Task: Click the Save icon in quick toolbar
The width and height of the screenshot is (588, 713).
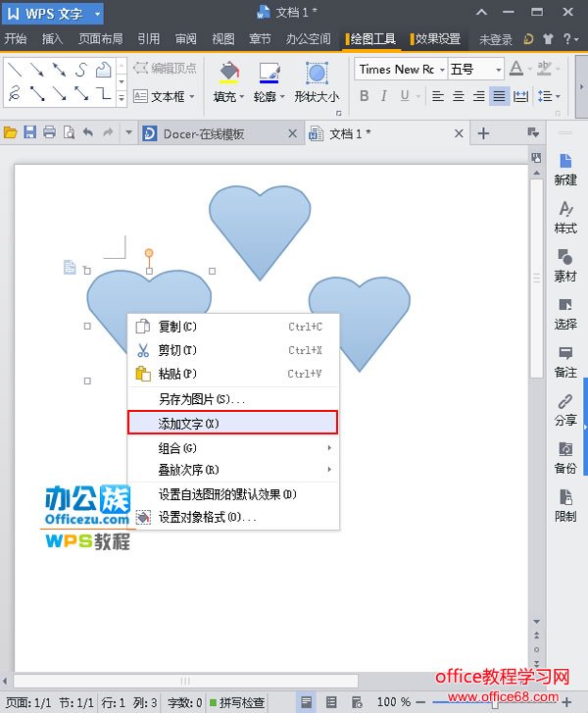Action: 30,133
